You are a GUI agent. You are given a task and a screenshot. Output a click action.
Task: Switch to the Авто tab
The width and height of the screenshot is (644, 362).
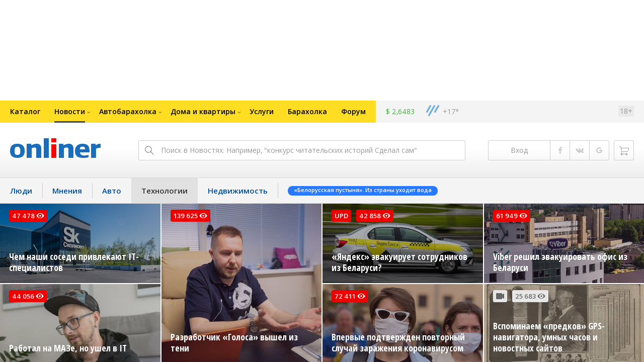click(x=112, y=191)
